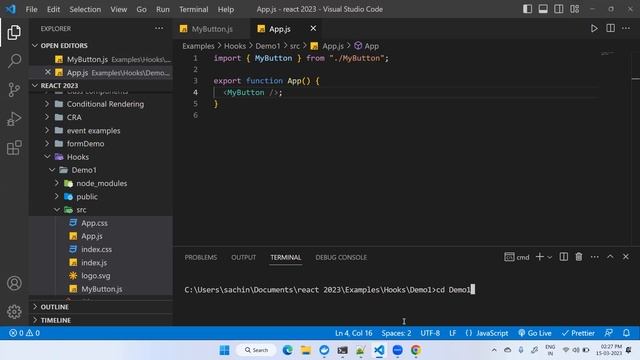Screen dimensions: 640x360
Task: Click errors and warnings count
Action: (24, 333)
